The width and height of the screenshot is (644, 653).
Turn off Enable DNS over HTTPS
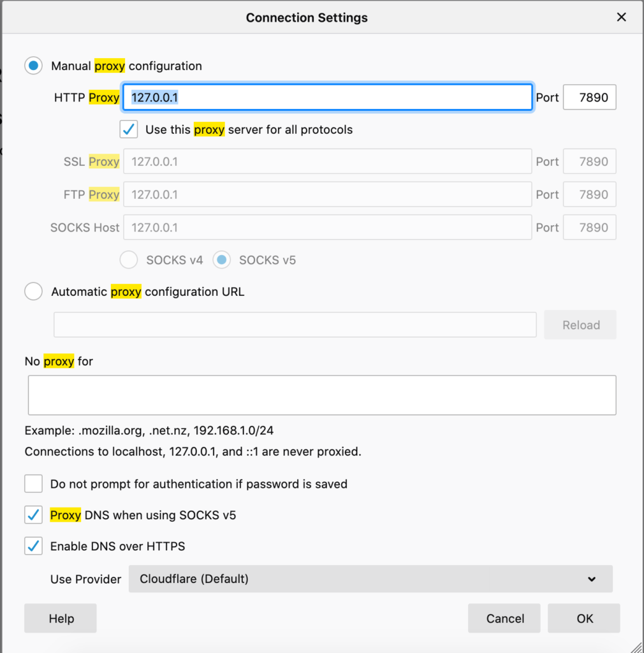click(x=33, y=546)
